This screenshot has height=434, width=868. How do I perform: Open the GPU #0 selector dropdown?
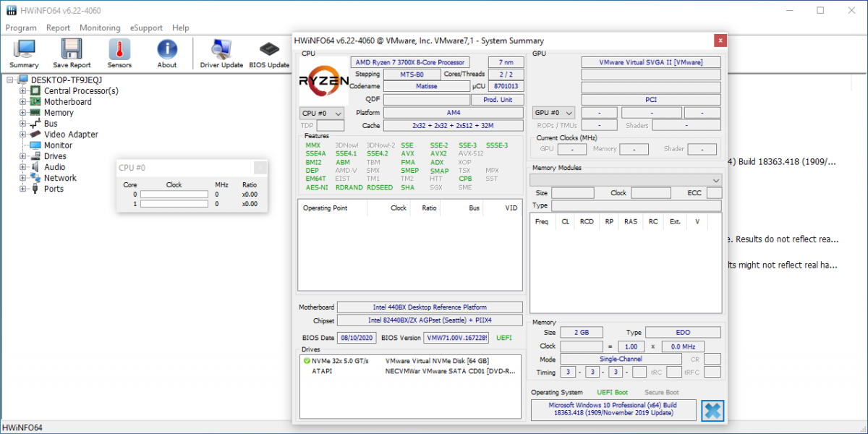553,113
